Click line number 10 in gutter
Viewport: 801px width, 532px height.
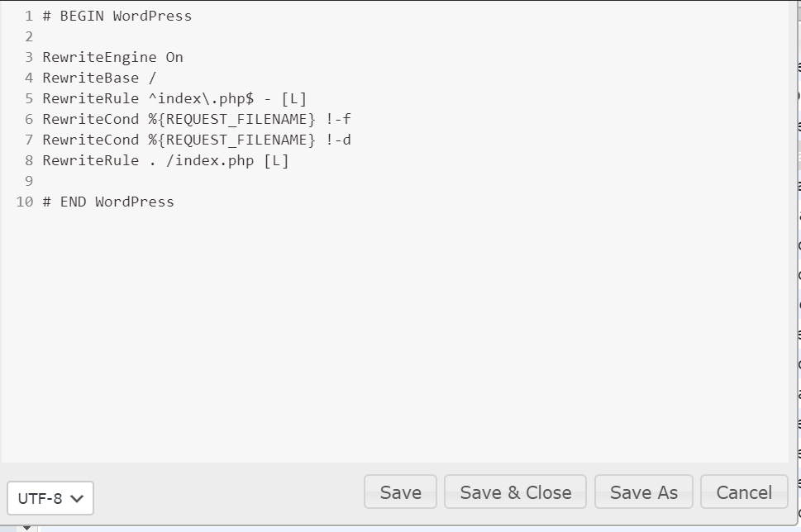(x=25, y=202)
